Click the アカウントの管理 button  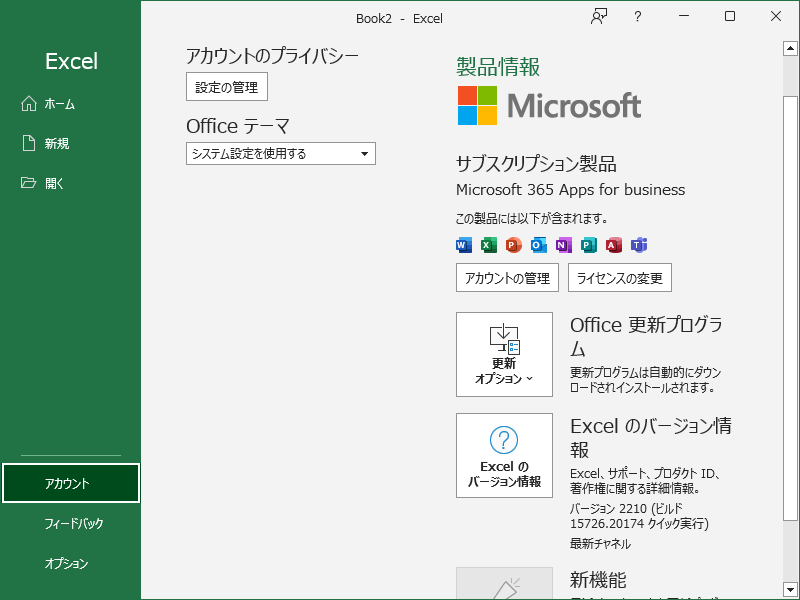coord(507,278)
